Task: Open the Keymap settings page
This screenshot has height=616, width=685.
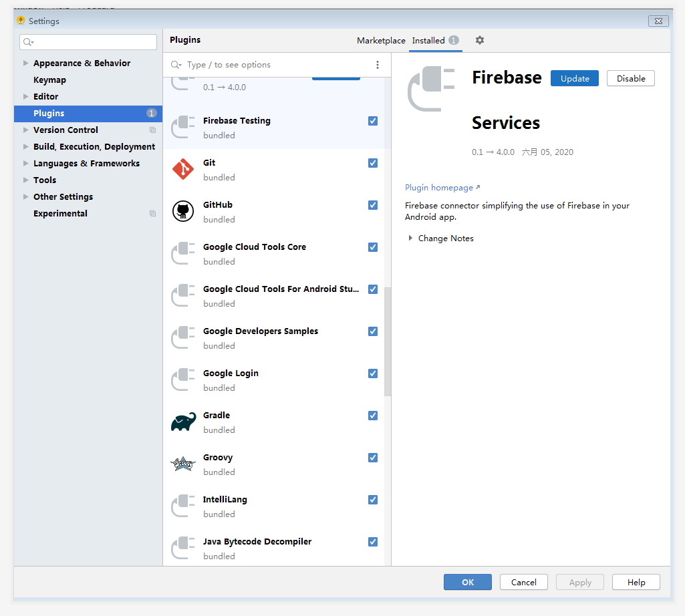Action: pyautogui.click(x=50, y=80)
